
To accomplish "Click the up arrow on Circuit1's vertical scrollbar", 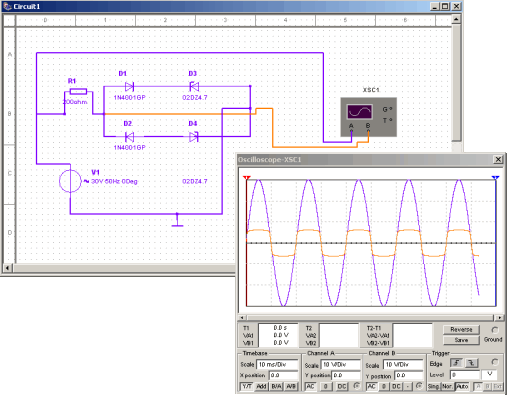I will 456,19.
